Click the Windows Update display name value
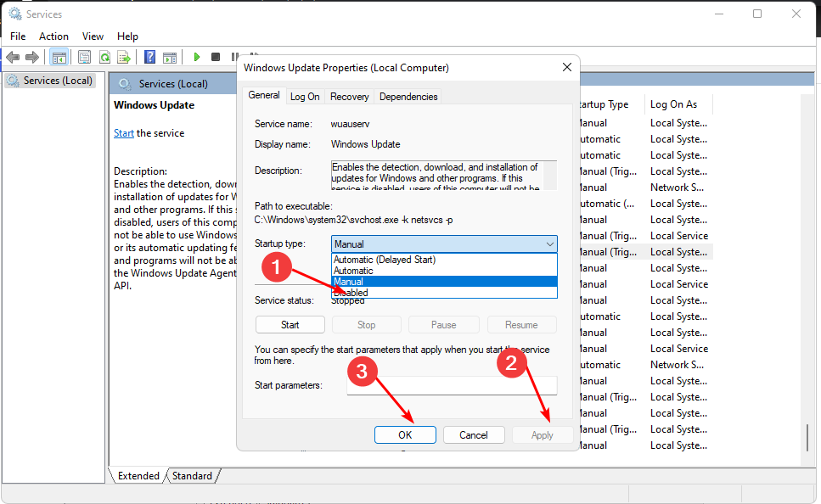Image resolution: width=821 pixels, height=504 pixels. (365, 144)
